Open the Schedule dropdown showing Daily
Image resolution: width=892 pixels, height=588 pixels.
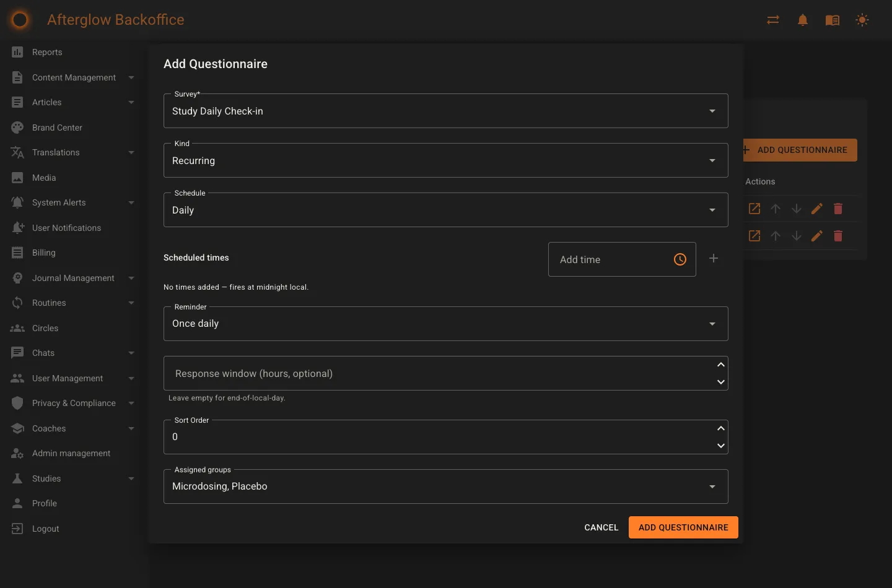(445, 210)
